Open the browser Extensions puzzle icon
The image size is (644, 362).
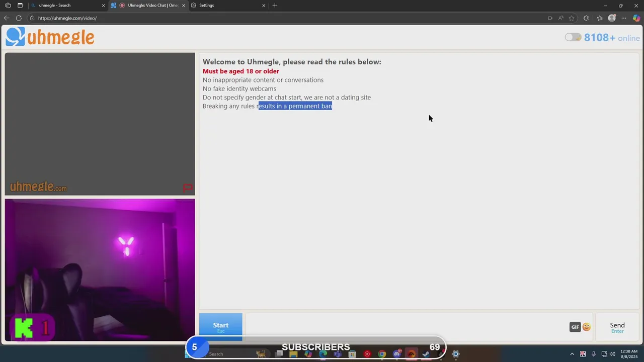pos(586,18)
